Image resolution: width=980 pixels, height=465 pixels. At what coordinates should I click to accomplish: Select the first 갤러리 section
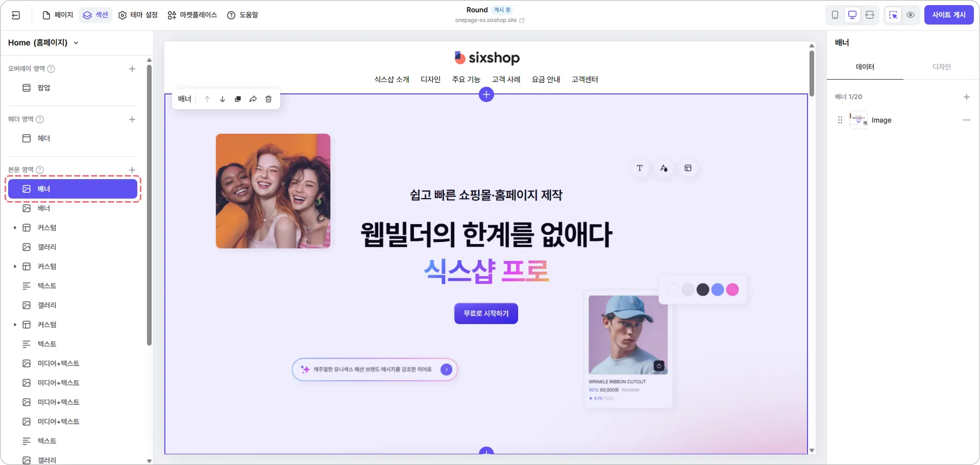(x=73, y=247)
